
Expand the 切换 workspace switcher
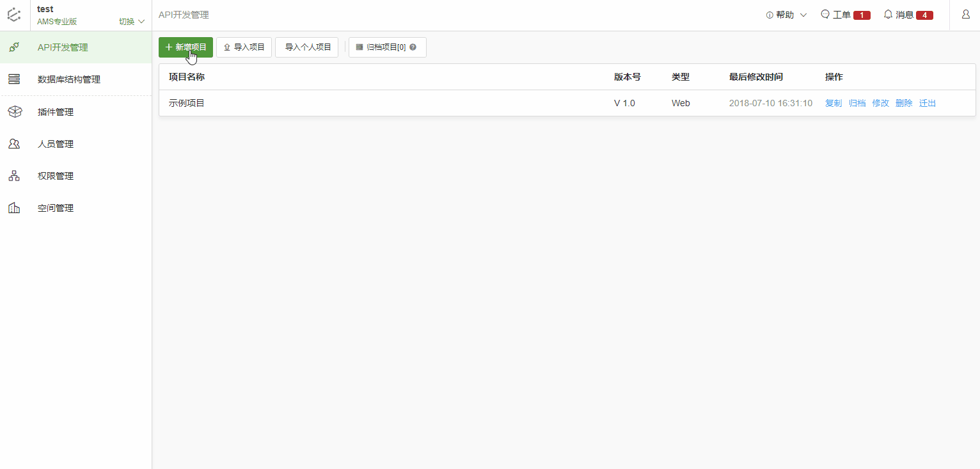(x=132, y=22)
